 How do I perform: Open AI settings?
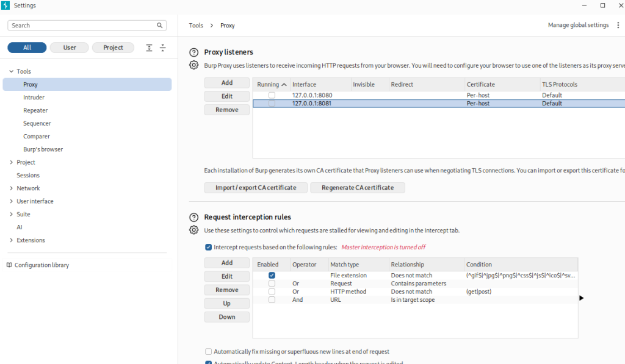click(x=19, y=227)
